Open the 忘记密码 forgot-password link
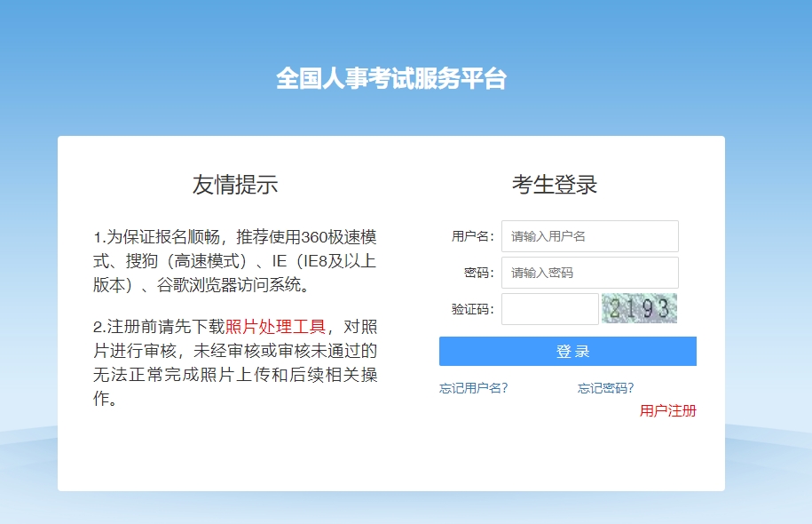 pos(605,387)
